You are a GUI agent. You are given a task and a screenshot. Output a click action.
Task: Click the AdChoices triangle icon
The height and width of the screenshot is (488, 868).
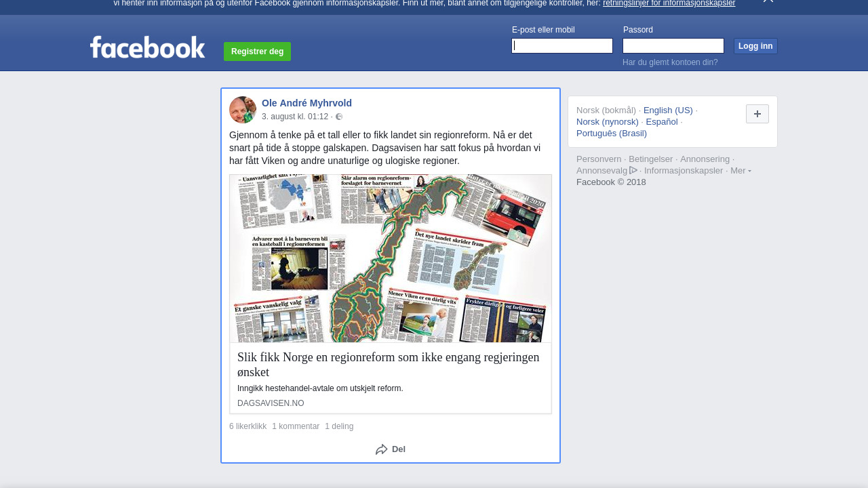(x=633, y=170)
